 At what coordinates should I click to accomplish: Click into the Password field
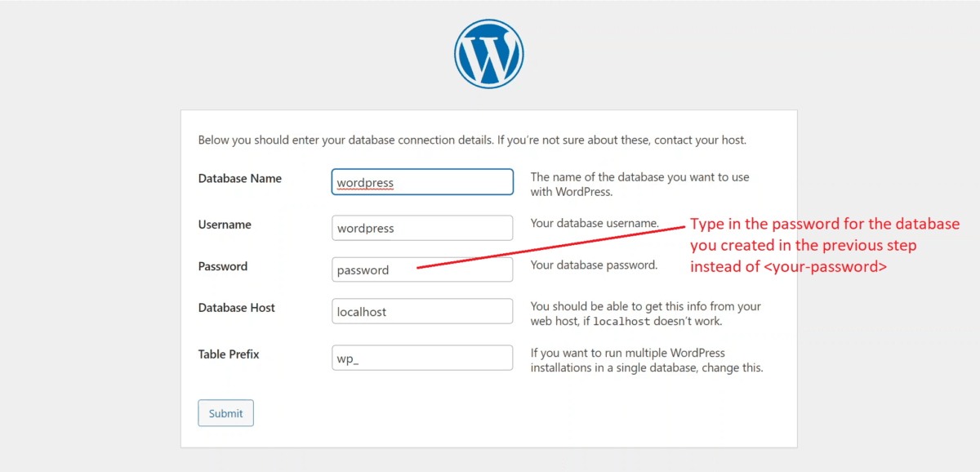[422, 269]
